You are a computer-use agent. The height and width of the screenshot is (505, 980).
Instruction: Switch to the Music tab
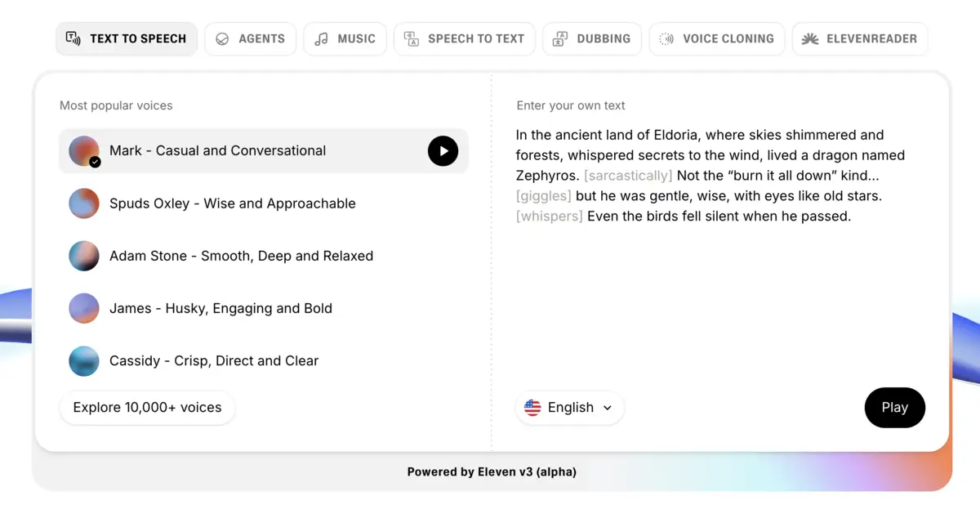click(x=345, y=38)
